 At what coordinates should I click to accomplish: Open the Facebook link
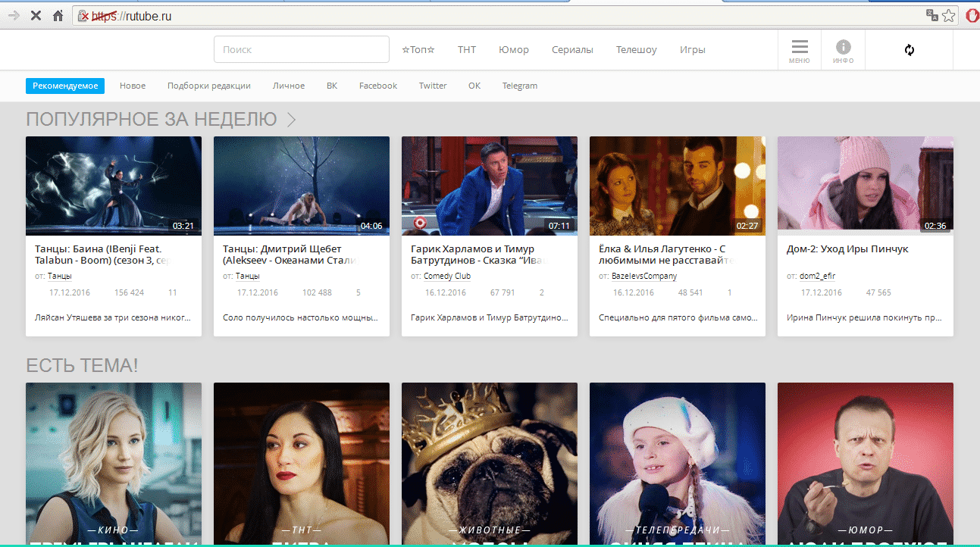(378, 86)
